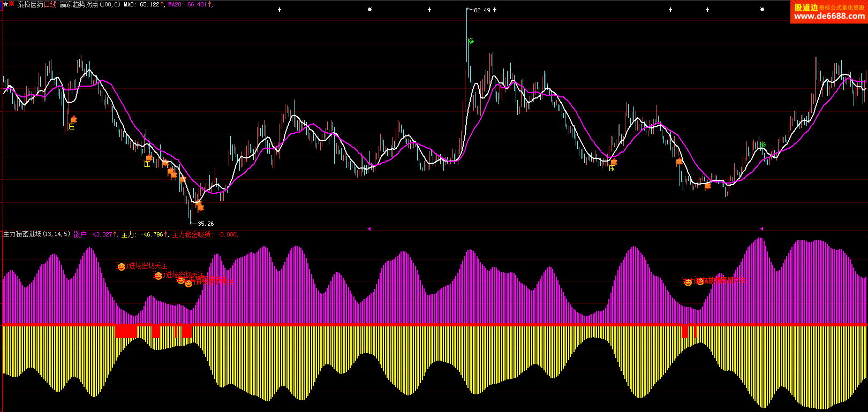Viewport: 868px width, 412px height.
Task: Switch period via the 日线 label
Action: click(50, 4)
